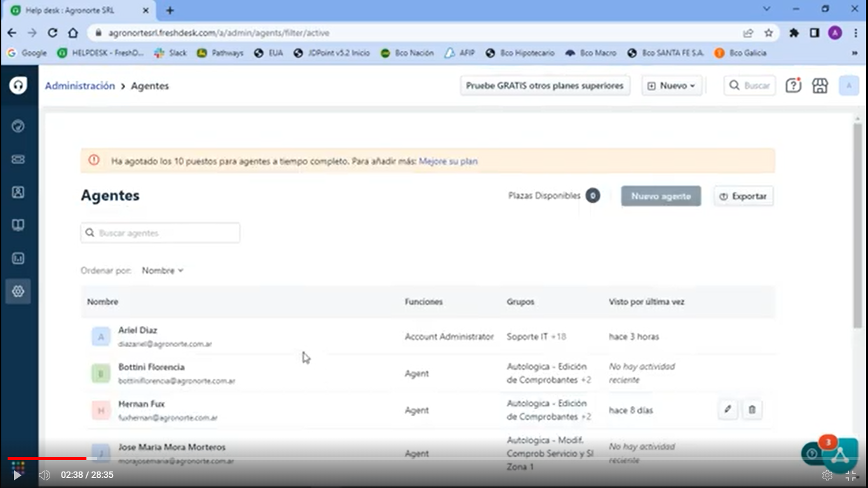Open the AFIP bookmark
Image resolution: width=868 pixels, height=488 pixels.
pos(459,53)
